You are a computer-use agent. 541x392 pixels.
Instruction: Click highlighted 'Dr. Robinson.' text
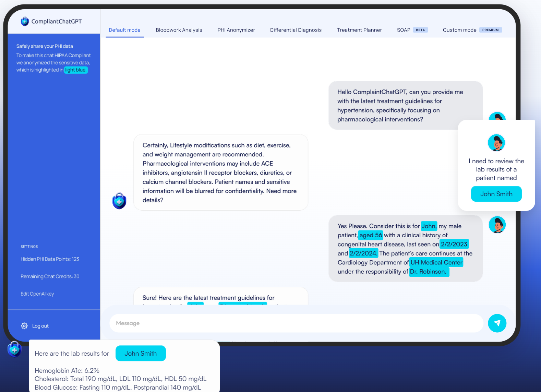click(x=429, y=272)
